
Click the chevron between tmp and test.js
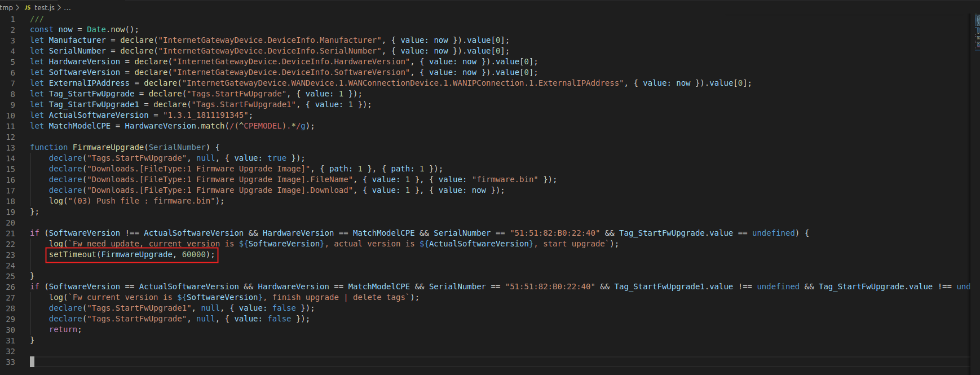[17, 7]
